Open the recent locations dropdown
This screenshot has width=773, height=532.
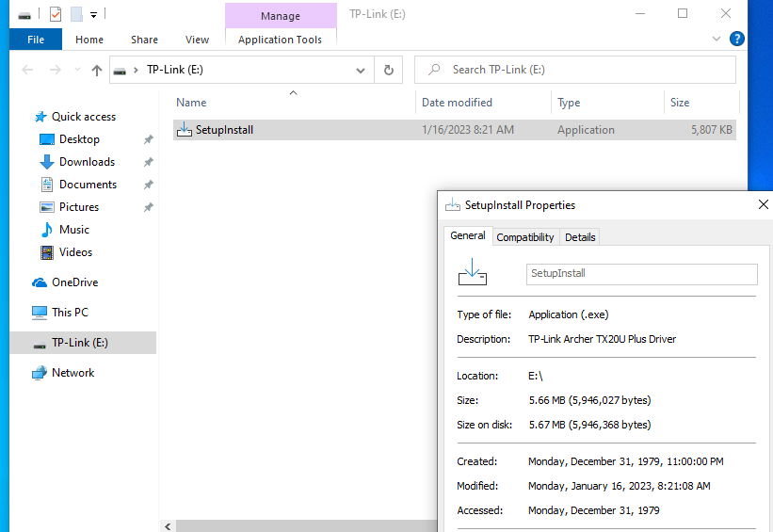[x=77, y=70]
